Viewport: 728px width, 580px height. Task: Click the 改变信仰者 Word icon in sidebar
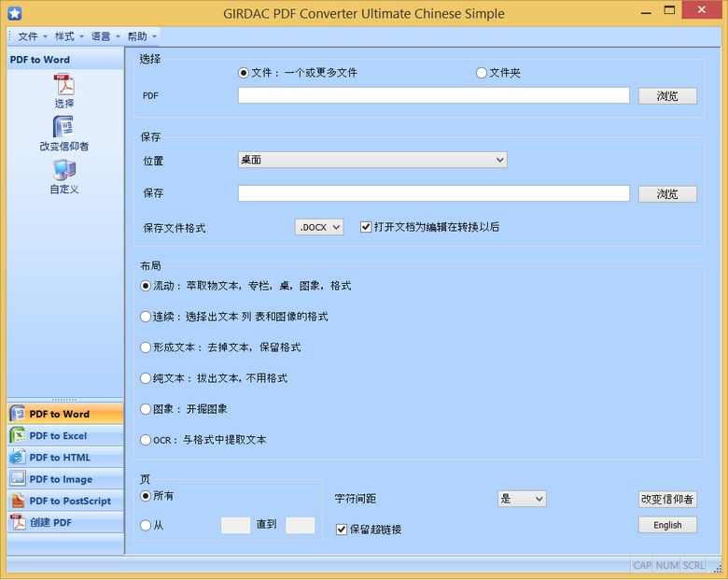click(x=64, y=126)
